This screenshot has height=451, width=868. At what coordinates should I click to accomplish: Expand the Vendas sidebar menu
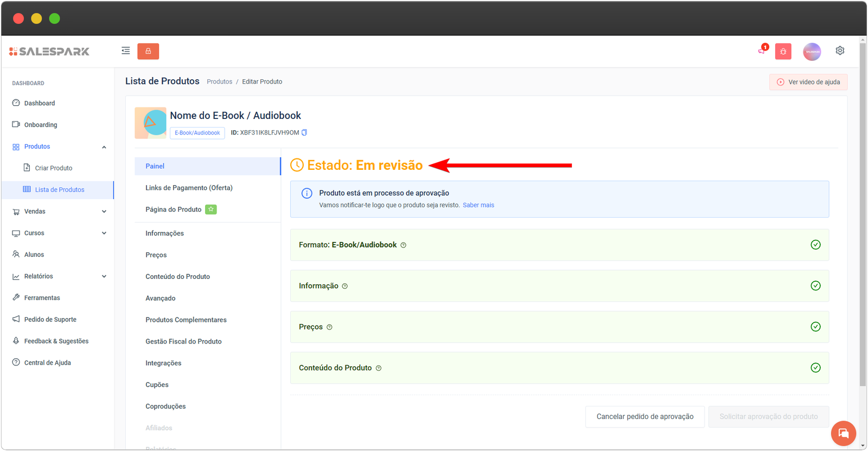pos(104,212)
